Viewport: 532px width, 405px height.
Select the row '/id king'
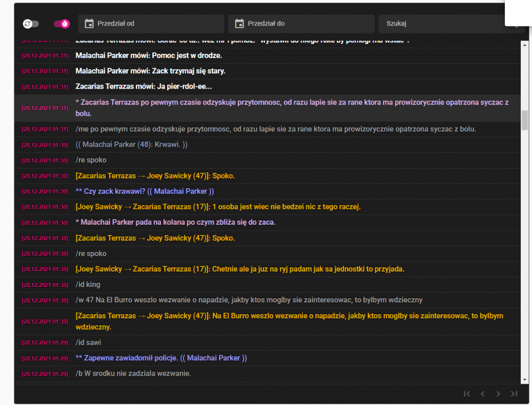[x=268, y=285]
